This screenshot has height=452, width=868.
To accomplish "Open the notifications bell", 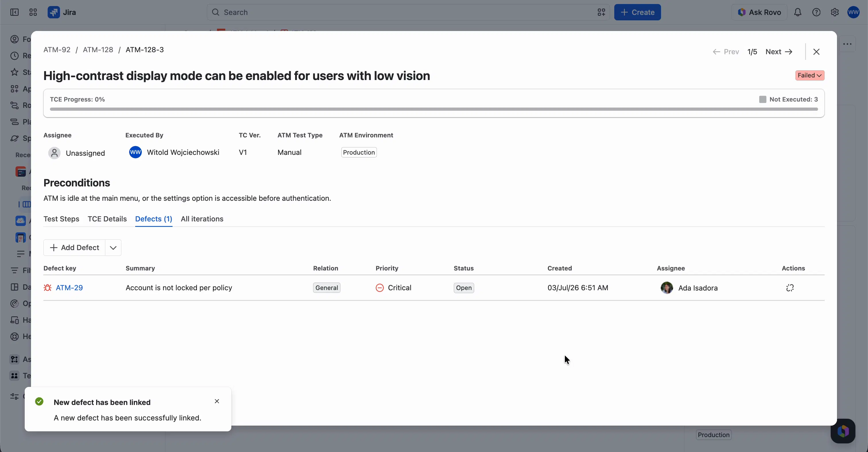I will (798, 12).
